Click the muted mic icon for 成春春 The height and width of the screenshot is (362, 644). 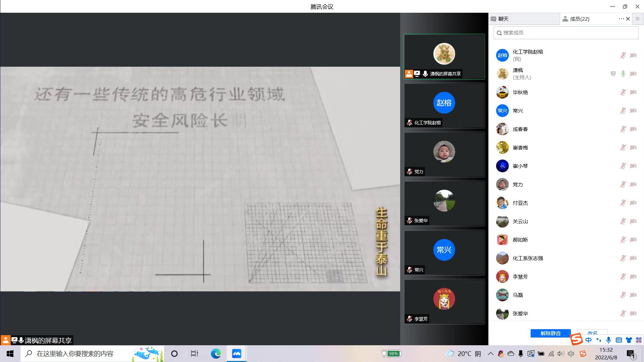pos(623,129)
